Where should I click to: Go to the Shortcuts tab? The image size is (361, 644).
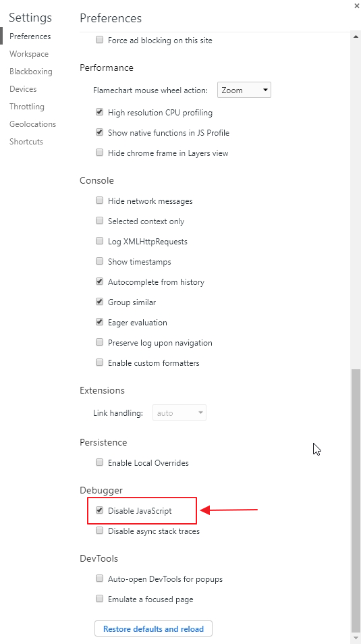click(x=26, y=142)
